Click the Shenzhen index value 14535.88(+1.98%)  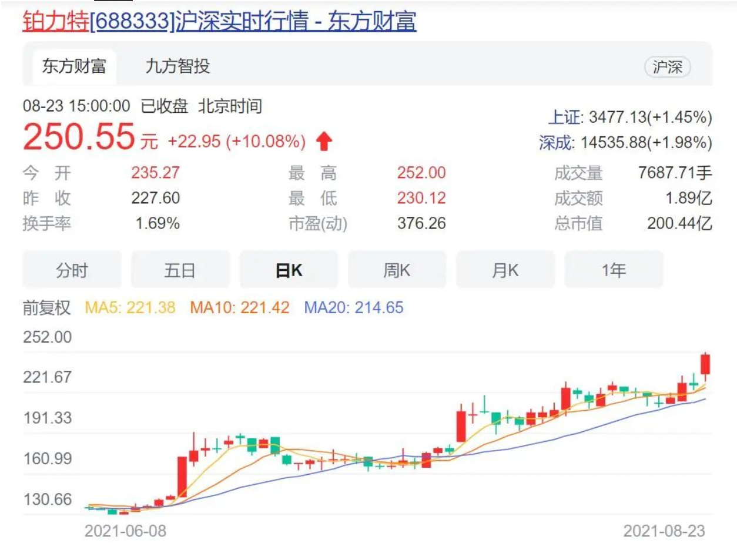[x=646, y=142]
